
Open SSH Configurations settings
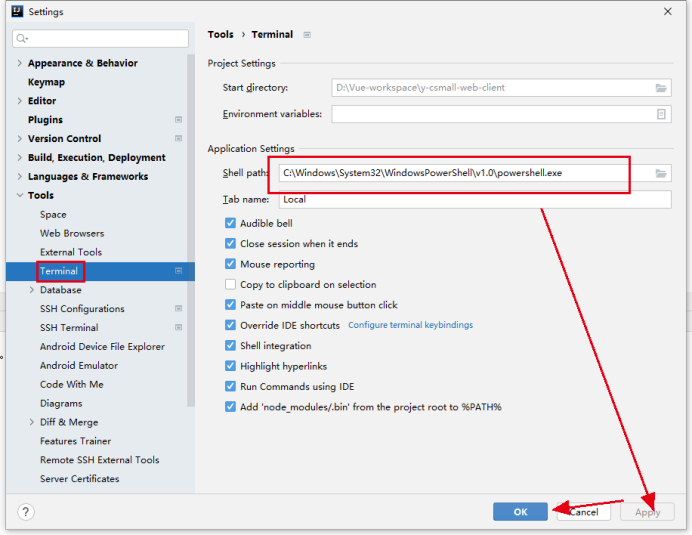[x=82, y=309]
